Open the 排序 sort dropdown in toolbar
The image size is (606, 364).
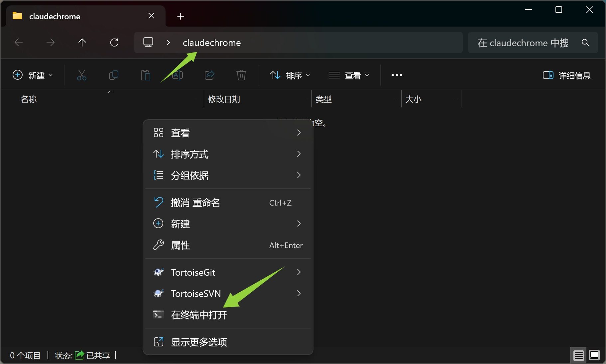click(290, 75)
